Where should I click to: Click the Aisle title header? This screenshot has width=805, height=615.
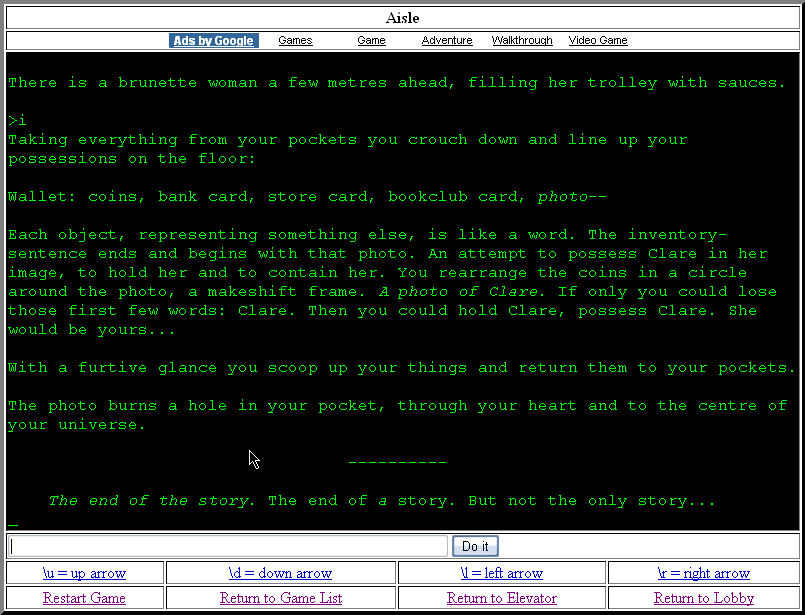click(x=402, y=18)
